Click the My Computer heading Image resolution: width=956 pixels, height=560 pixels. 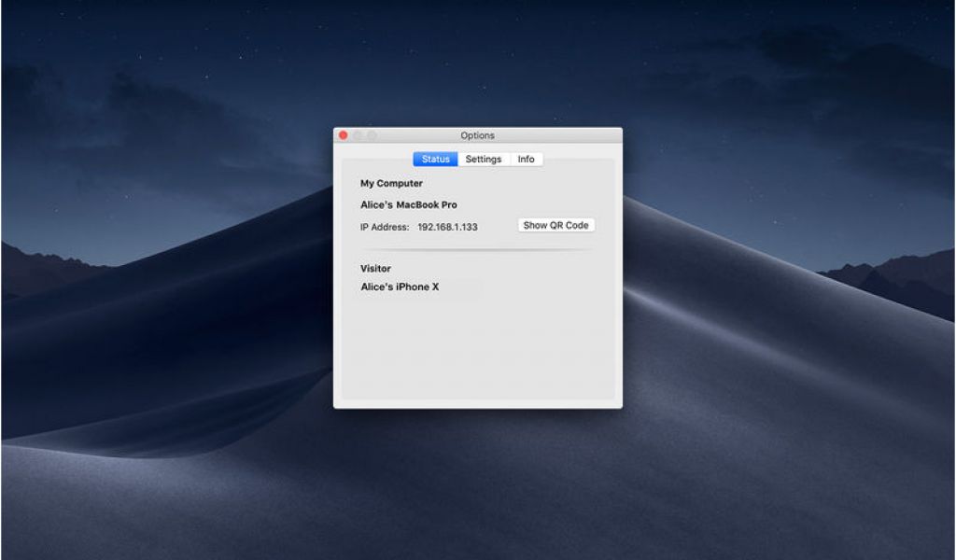391,184
